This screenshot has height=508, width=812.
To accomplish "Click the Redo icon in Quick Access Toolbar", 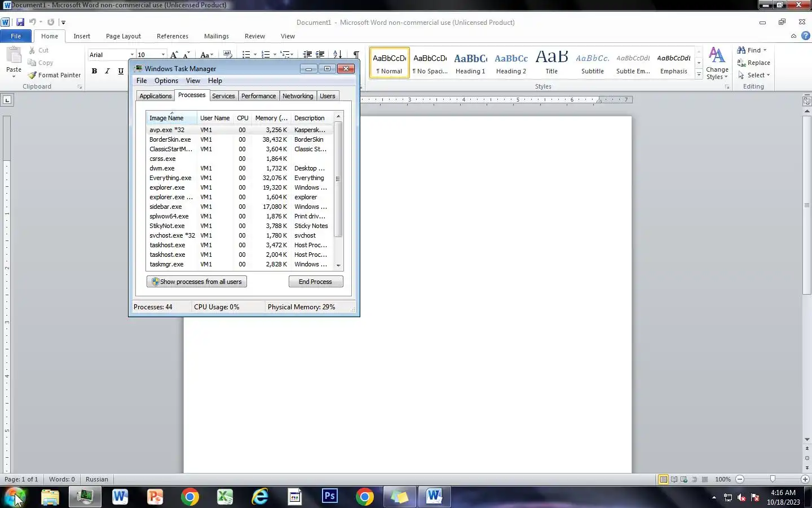I will click(51, 22).
